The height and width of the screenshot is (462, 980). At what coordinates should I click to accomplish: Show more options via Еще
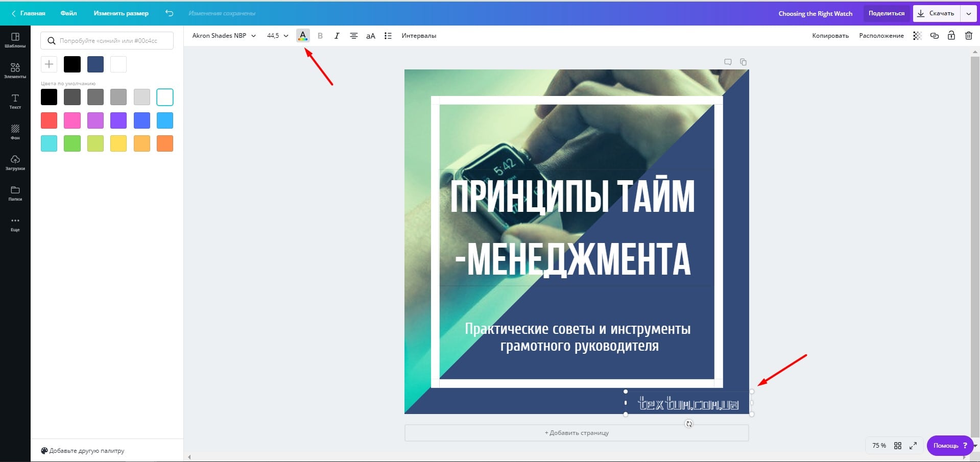(15, 224)
